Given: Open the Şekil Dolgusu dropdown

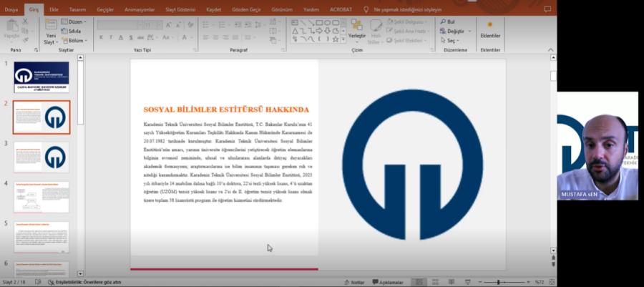Looking at the screenshot, I should pos(406,21).
